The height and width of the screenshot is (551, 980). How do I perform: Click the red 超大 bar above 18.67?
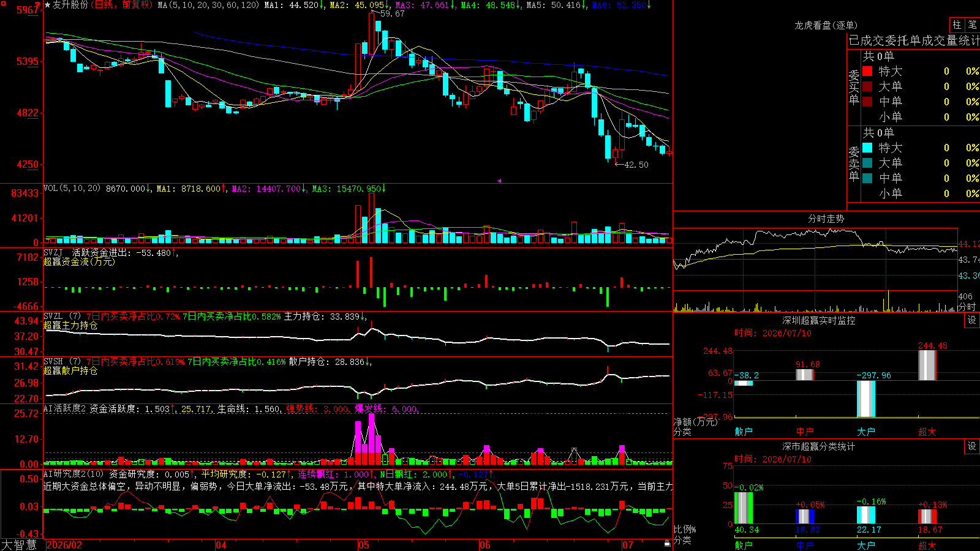pyautogui.click(x=927, y=516)
